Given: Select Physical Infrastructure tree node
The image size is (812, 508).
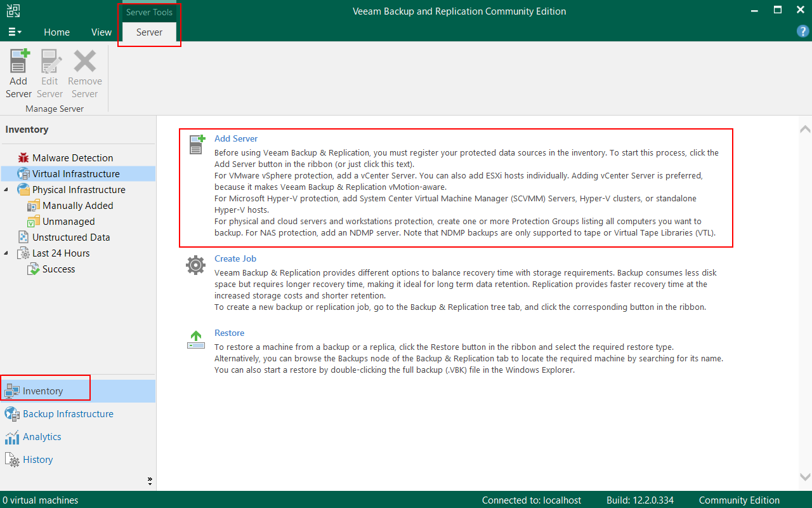Looking at the screenshot, I should 79,189.
